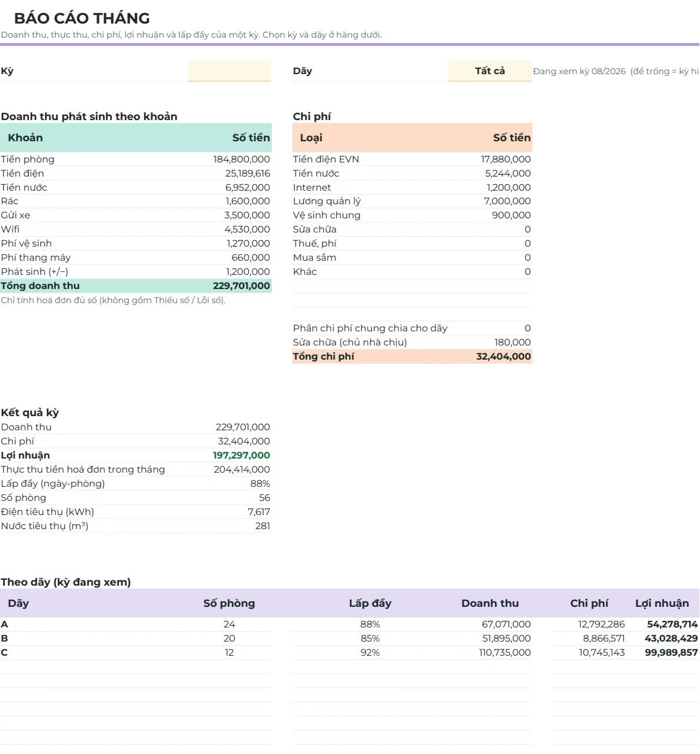Select row A profit 54,278,714

pos(672,625)
